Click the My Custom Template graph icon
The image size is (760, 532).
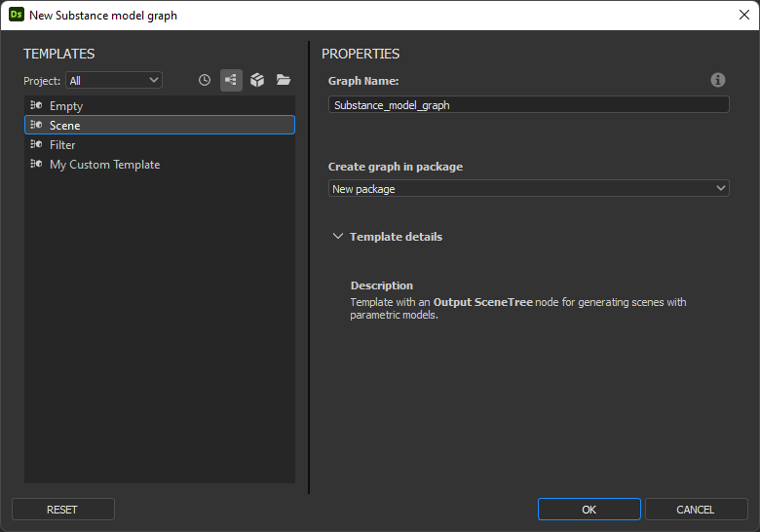pos(36,165)
